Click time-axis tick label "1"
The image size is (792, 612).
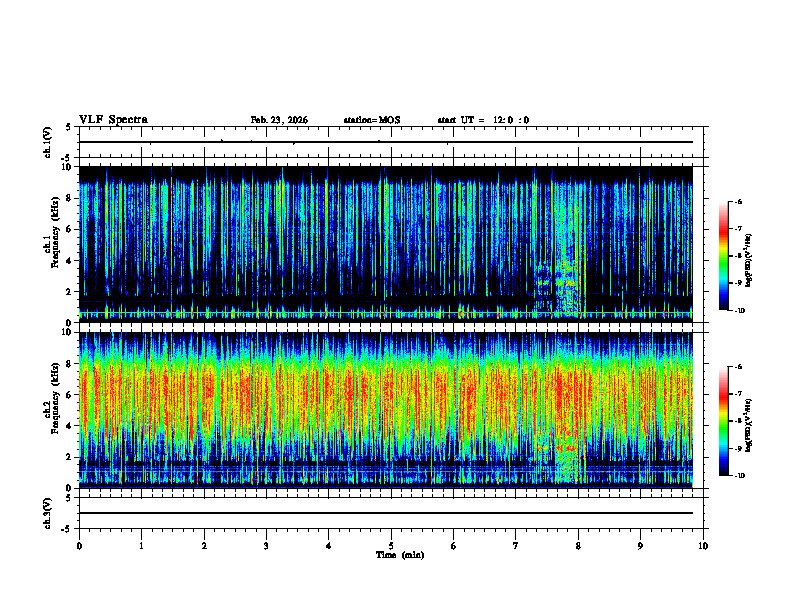(x=141, y=546)
